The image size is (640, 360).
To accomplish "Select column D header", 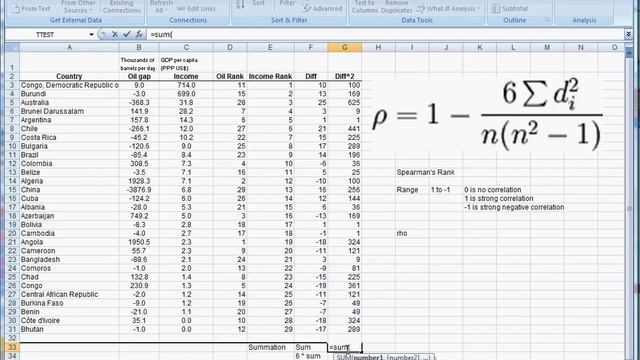I will tap(229, 47).
